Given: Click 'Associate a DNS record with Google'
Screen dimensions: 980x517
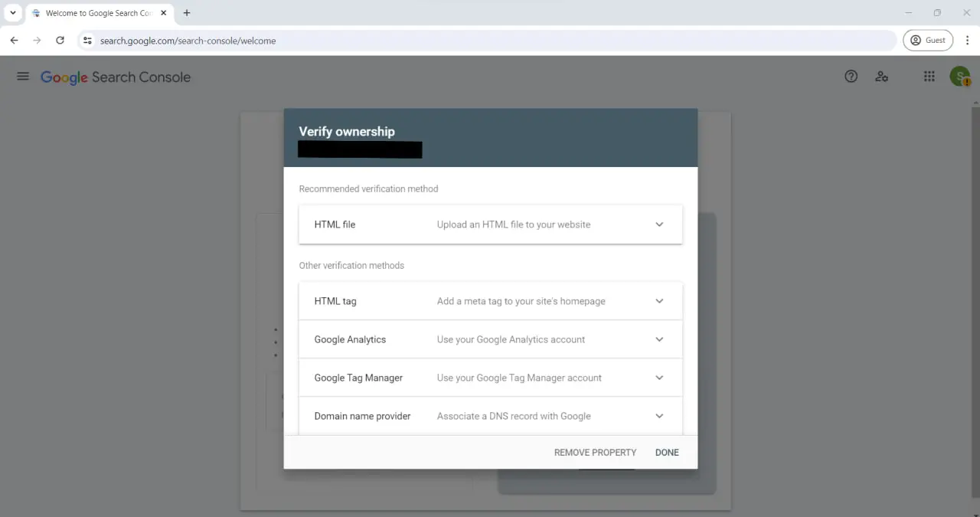Looking at the screenshot, I should tap(514, 416).
